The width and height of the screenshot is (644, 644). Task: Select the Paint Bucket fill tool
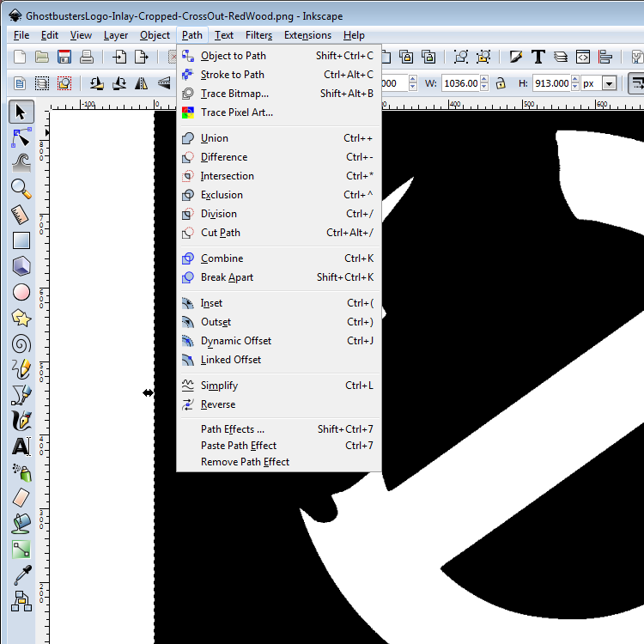21,524
